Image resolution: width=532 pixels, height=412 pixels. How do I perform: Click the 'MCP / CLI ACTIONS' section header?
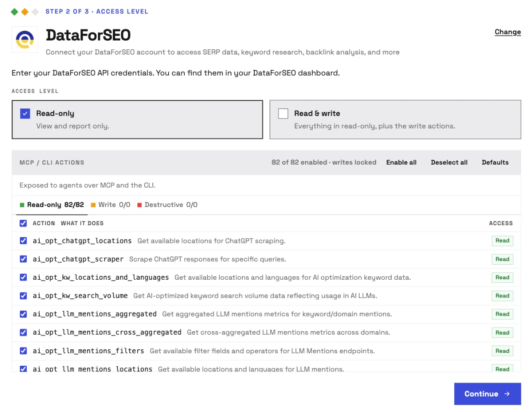tap(52, 163)
